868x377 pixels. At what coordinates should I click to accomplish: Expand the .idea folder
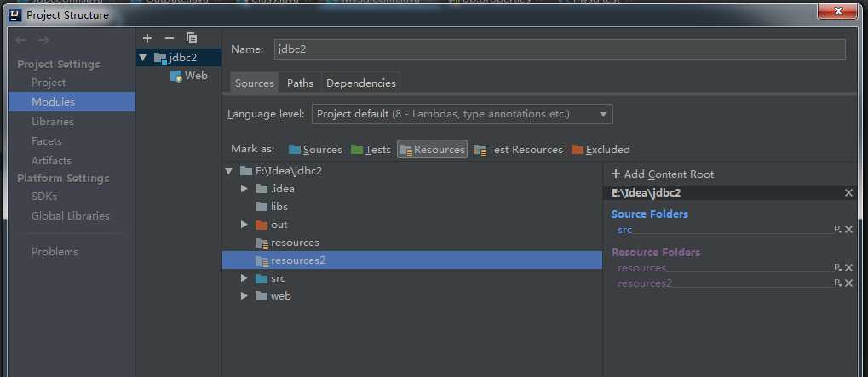pyautogui.click(x=244, y=189)
